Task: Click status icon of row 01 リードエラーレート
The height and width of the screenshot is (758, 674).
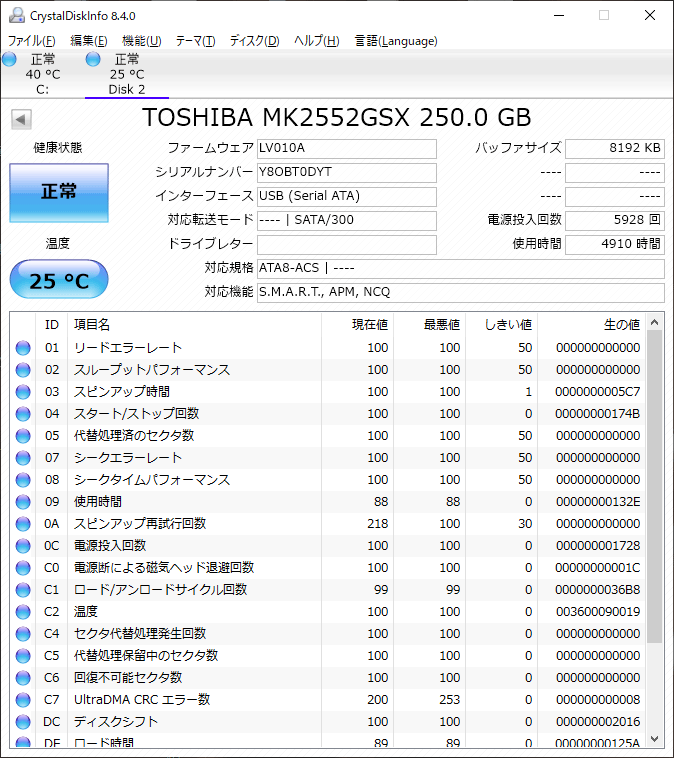Action: (23, 348)
